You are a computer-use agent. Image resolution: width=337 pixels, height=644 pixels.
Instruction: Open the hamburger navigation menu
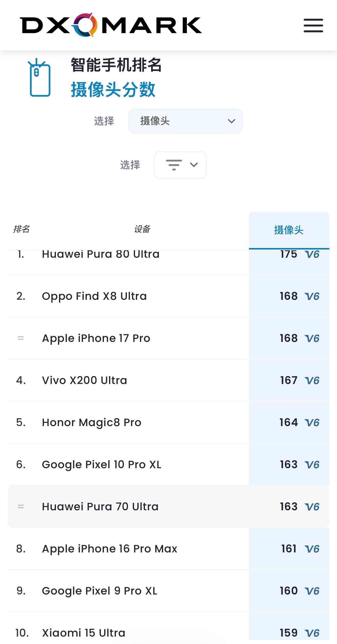[x=313, y=26]
